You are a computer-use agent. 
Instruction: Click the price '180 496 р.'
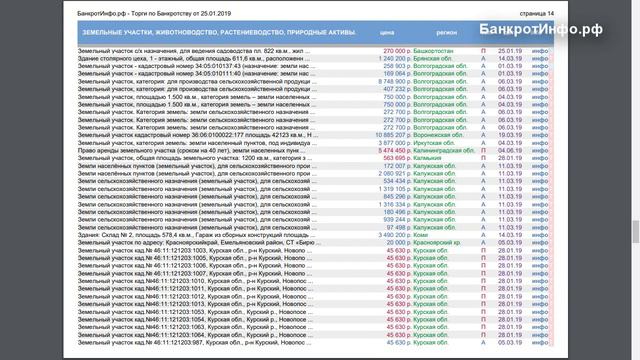click(x=398, y=212)
